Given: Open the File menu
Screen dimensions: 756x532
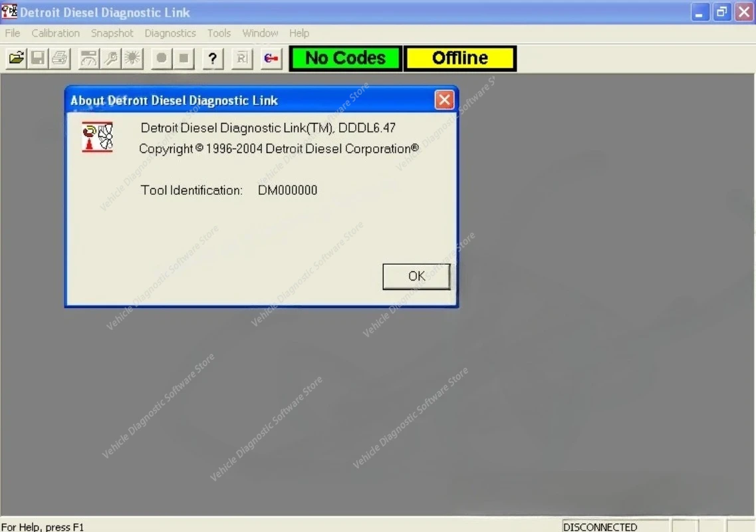Looking at the screenshot, I should coord(13,33).
